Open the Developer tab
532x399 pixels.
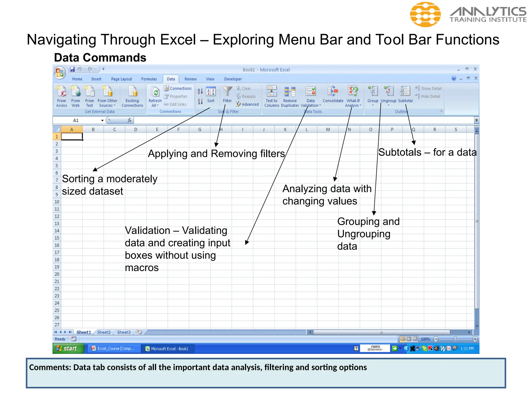coord(233,79)
